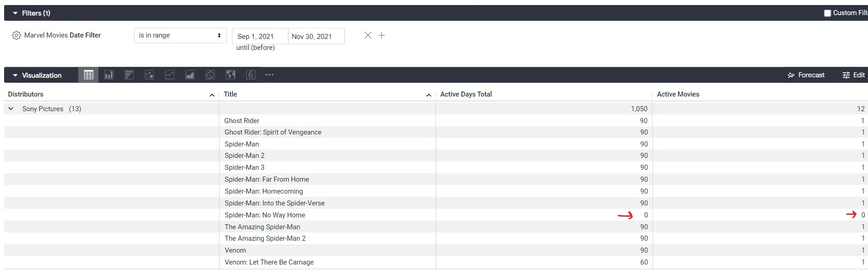
Task: Click the Title column header label
Action: [x=230, y=94]
